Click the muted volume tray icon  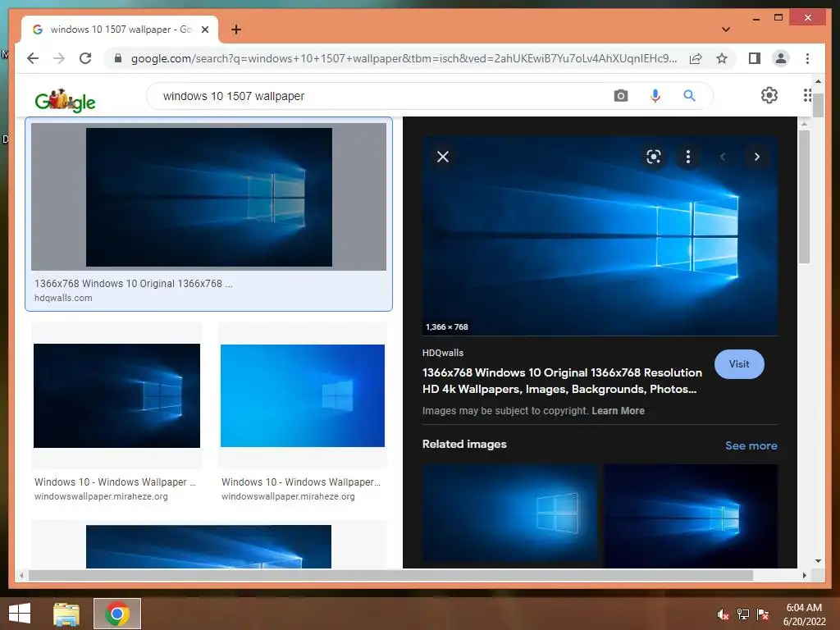pyautogui.click(x=723, y=614)
